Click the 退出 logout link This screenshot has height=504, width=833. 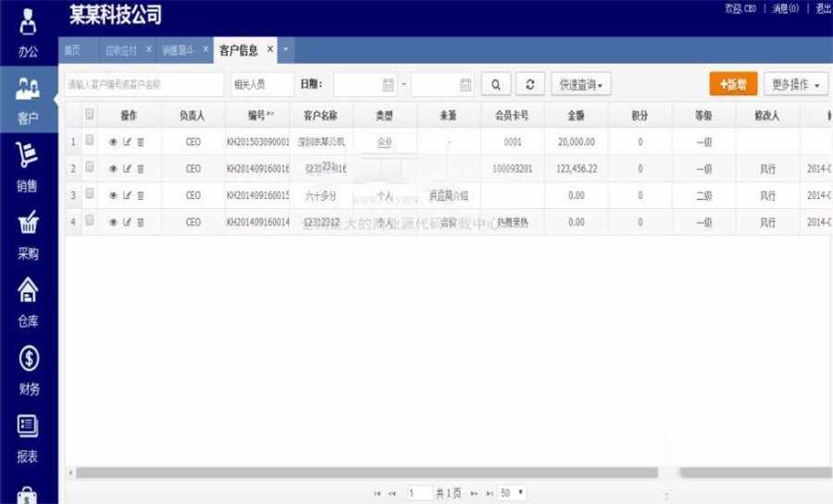point(824,8)
